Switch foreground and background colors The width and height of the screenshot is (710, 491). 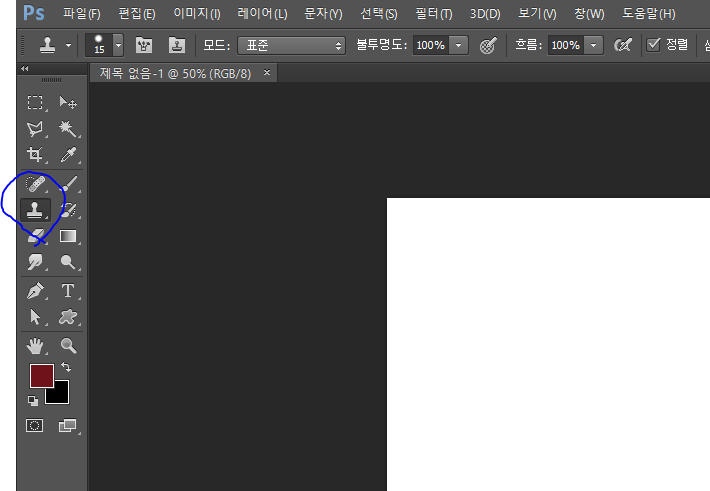66,368
